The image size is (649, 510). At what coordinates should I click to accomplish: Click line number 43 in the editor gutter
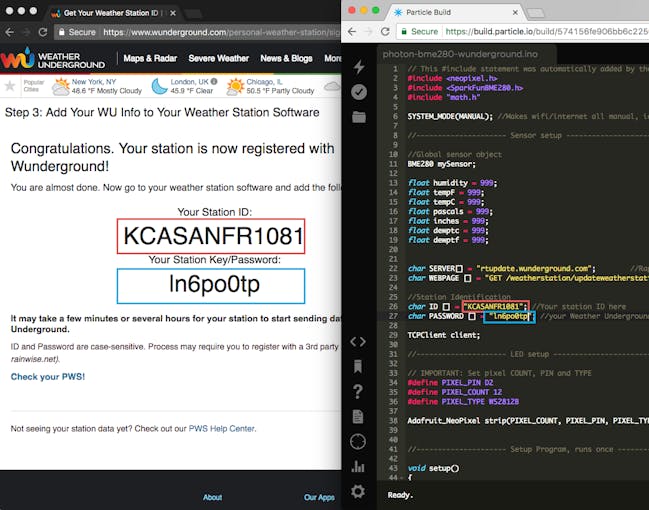pos(393,468)
